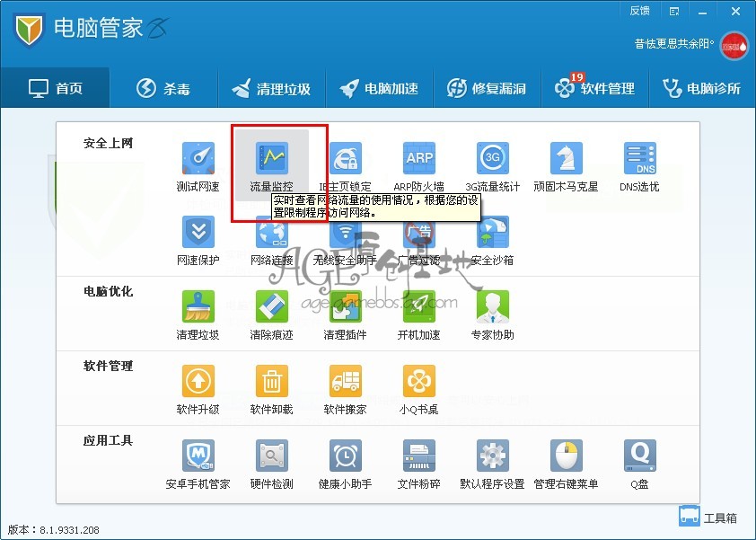Open 3G流量统计 statistics tool
756x540 pixels.
point(492,167)
